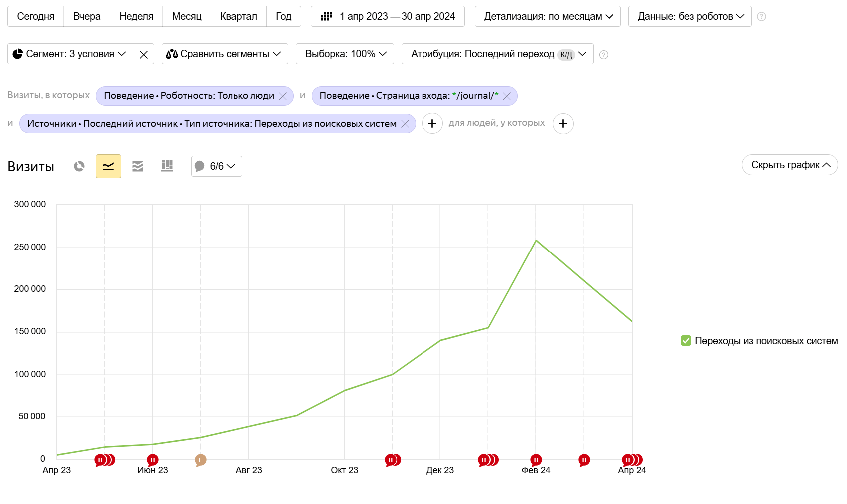The image size is (847, 504).
Task: Expand the 'Данные: без роботов' dropdown
Action: 689,16
